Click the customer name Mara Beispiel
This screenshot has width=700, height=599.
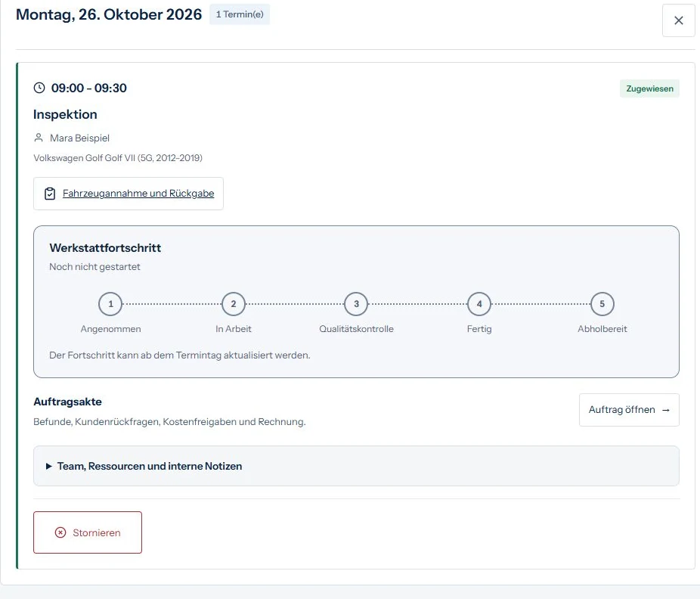pos(79,138)
